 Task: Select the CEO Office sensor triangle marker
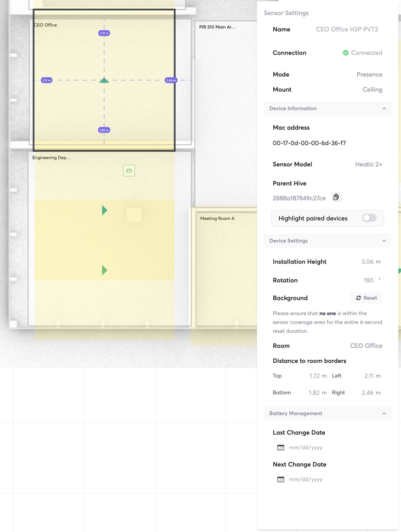tap(104, 80)
